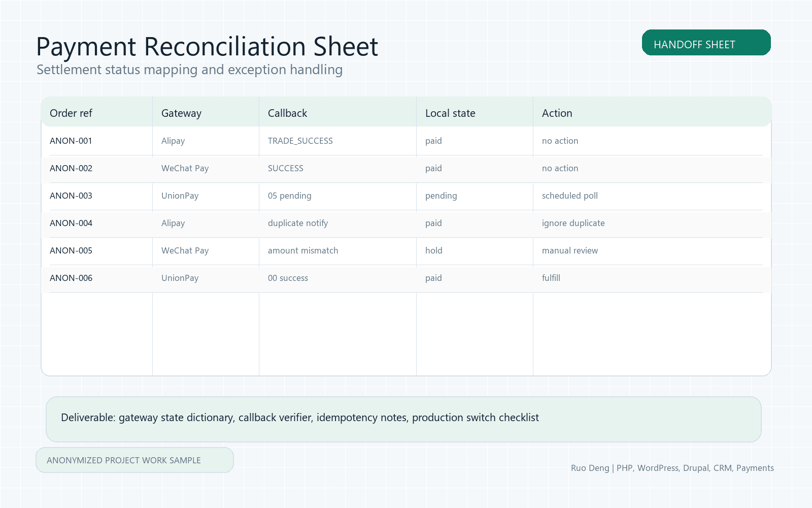The width and height of the screenshot is (812, 508).
Task: Click the hold local state cell
Action: pyautogui.click(x=434, y=250)
